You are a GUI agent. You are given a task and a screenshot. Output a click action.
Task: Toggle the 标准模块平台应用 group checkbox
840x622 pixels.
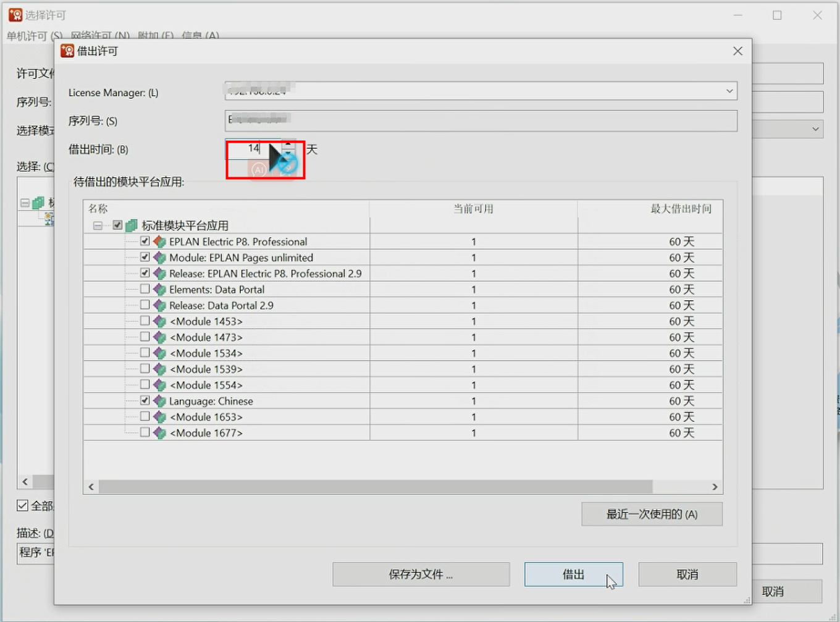click(117, 225)
